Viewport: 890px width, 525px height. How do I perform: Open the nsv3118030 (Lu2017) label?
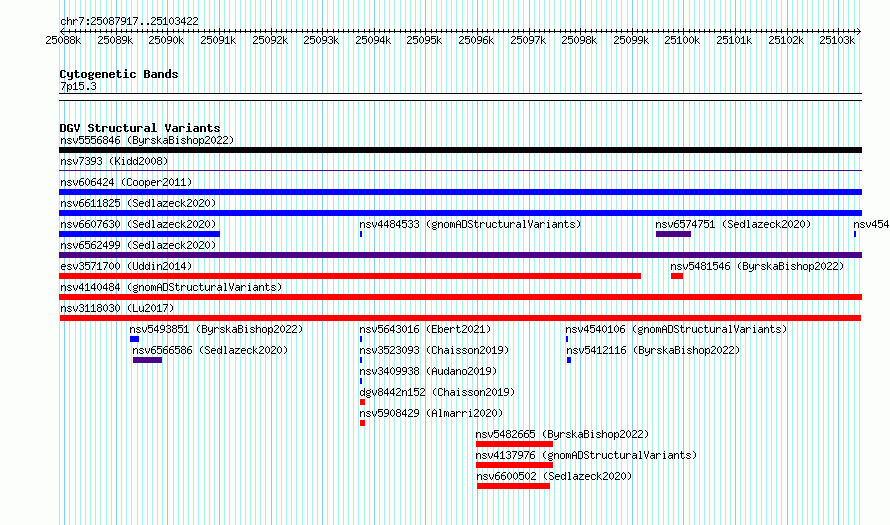[117, 308]
